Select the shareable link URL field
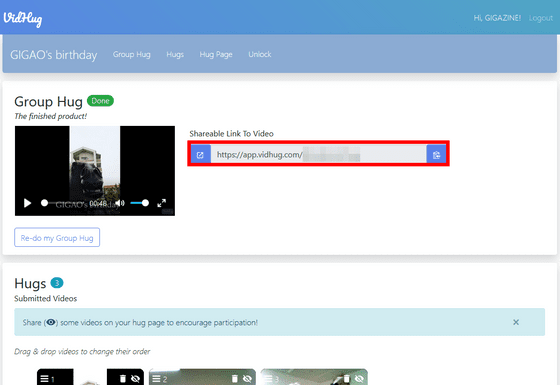Viewport: 560px width, 385px height. (x=319, y=155)
